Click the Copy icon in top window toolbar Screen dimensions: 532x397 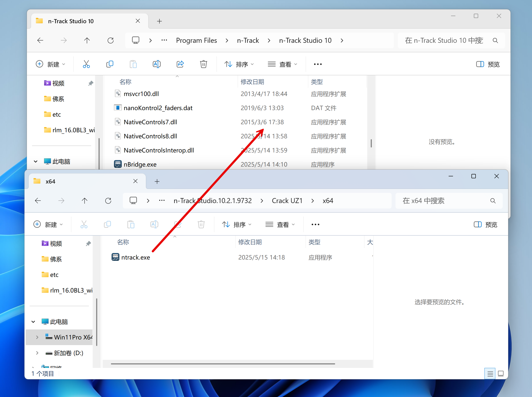tap(110, 64)
